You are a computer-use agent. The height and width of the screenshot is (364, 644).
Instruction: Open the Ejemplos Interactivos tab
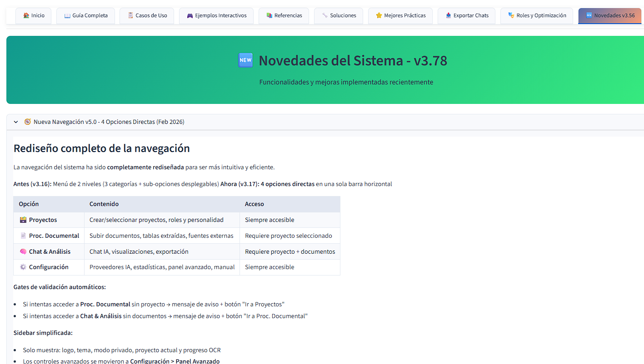point(216,15)
